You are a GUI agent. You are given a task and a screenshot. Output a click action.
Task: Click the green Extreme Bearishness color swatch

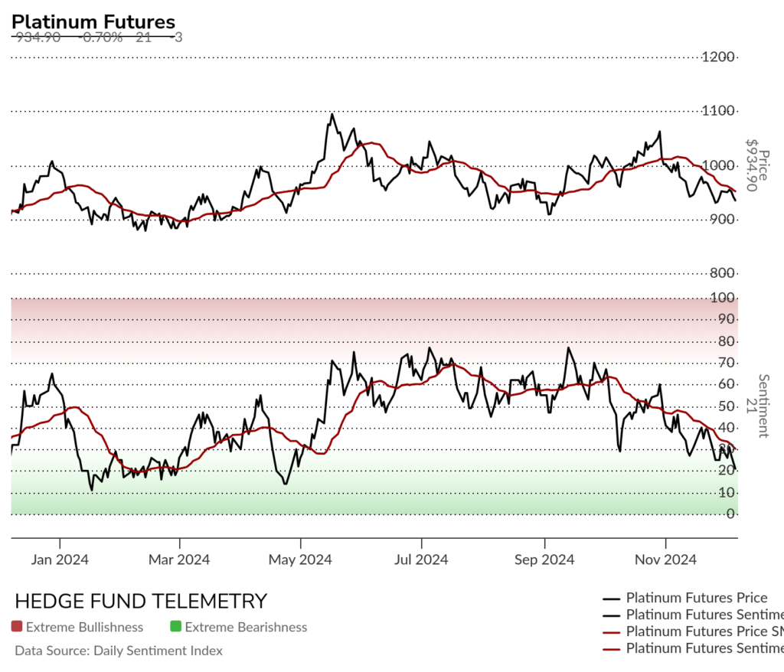(175, 627)
